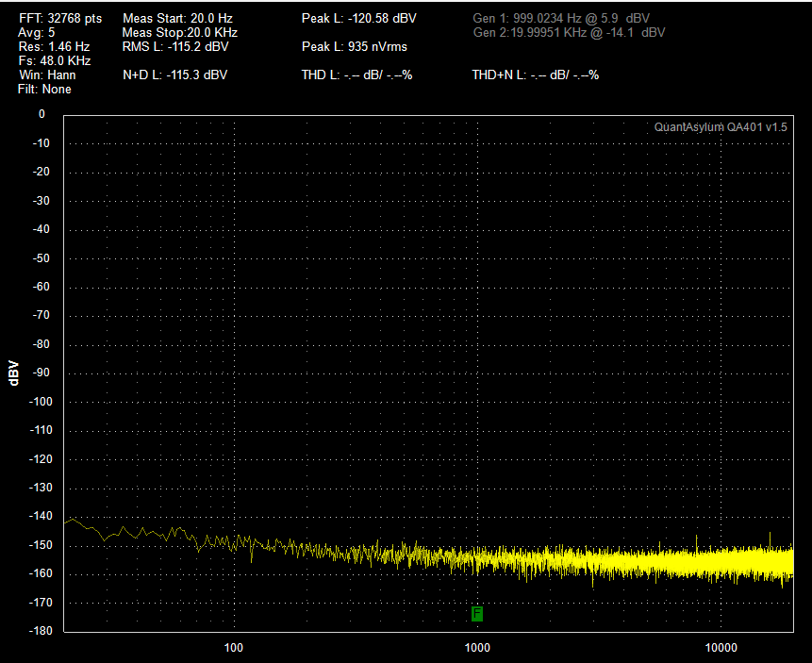812x663 pixels.
Task: Select the "-30" dBV axis label
Action: pos(41,201)
